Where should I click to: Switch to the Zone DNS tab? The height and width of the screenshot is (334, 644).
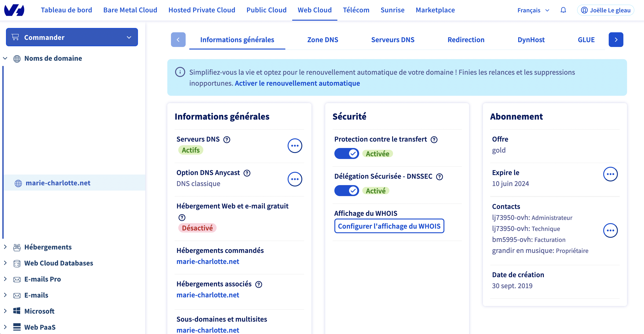click(322, 40)
